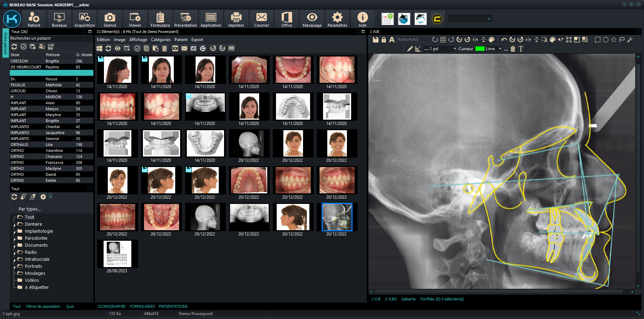Open the line thickness 1 pxl dropdown
644x319 pixels.
455,49
